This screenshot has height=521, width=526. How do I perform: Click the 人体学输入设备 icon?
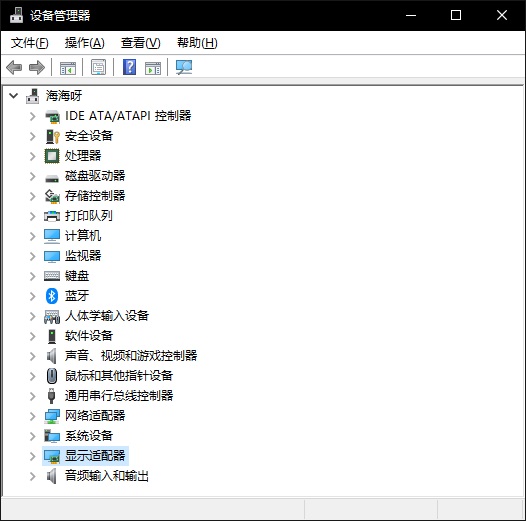(52, 316)
